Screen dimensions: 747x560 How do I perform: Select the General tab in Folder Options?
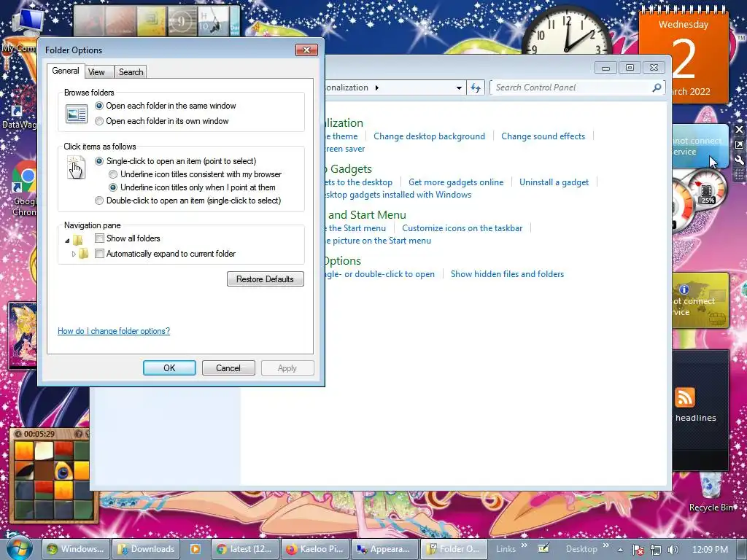click(x=66, y=71)
